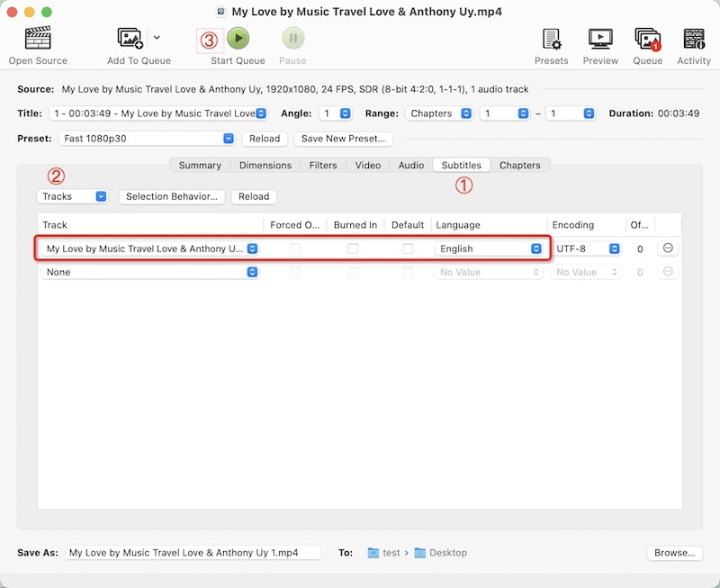
Task: Expand the English language dropdown
Action: [490, 249]
